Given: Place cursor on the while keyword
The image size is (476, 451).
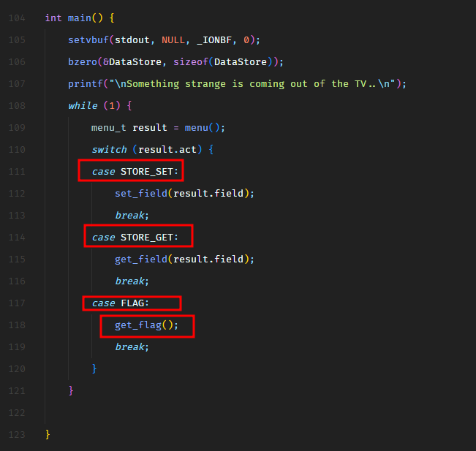Looking at the screenshot, I should point(82,105).
